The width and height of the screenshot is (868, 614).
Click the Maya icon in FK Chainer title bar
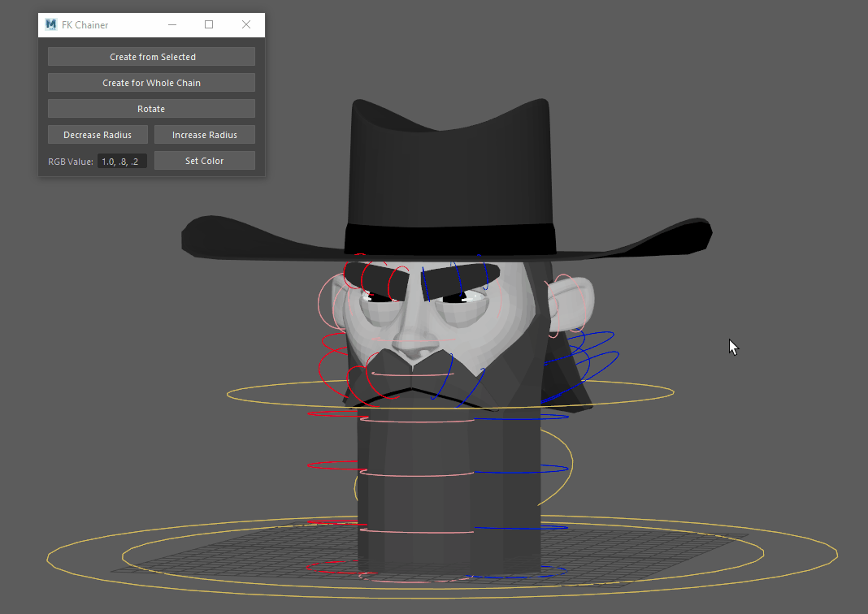tap(51, 24)
